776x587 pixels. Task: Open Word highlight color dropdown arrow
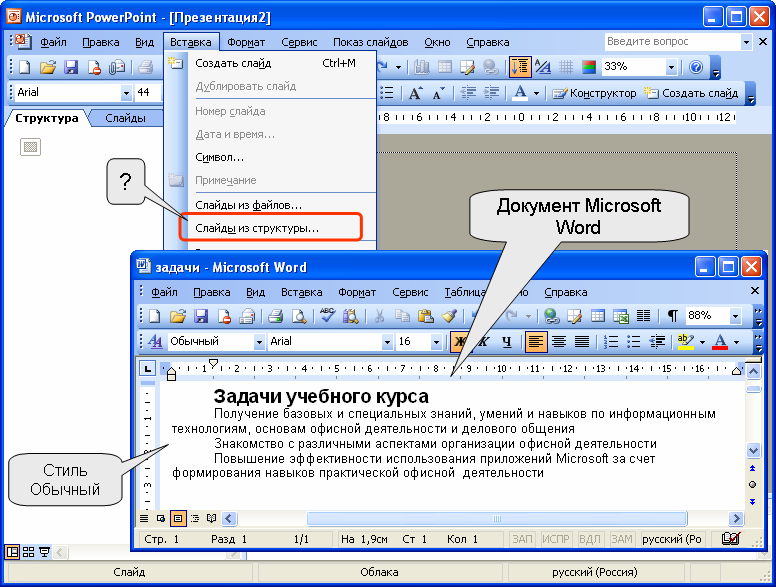click(x=702, y=342)
